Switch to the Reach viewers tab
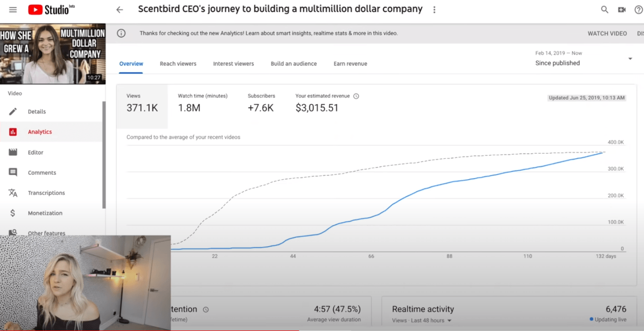Screen dimensions: 644x331 point(178,64)
